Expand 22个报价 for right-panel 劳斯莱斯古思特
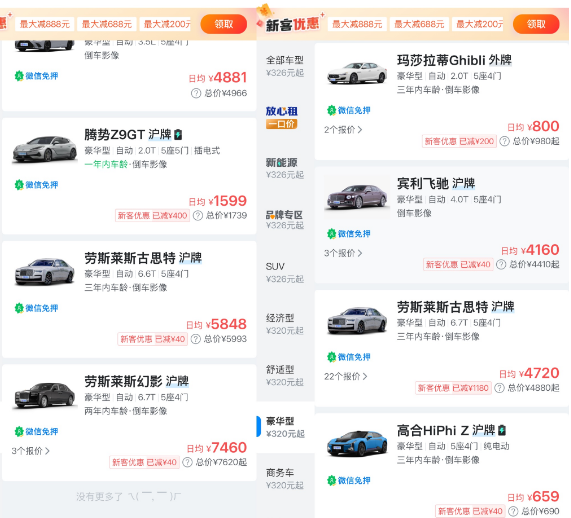The image size is (571, 518). [346, 376]
